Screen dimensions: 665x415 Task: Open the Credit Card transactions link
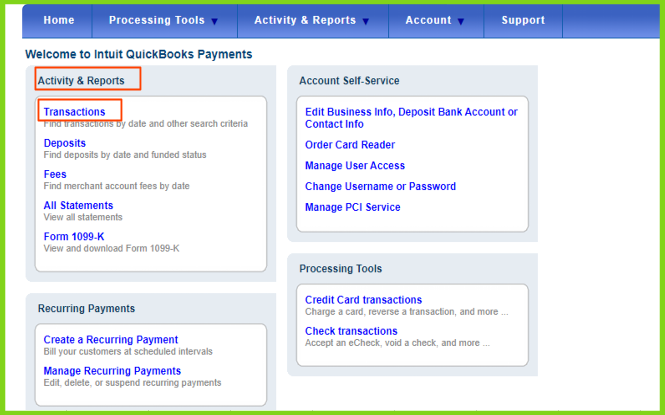[363, 300]
